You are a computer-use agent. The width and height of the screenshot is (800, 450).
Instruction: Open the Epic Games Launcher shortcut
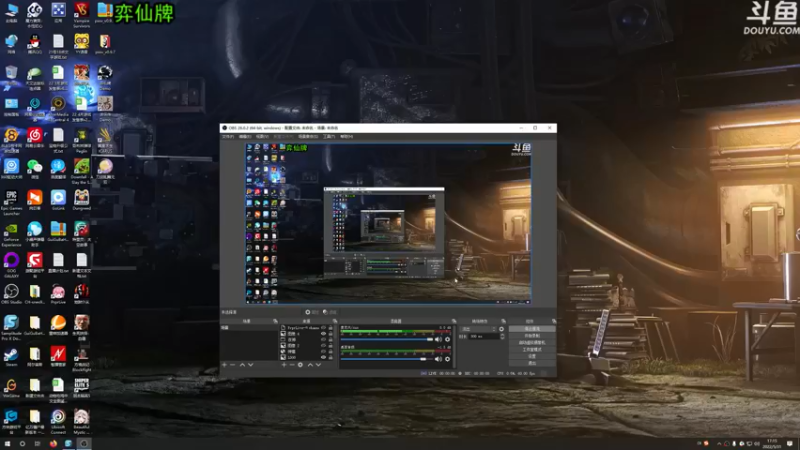[x=11, y=202]
